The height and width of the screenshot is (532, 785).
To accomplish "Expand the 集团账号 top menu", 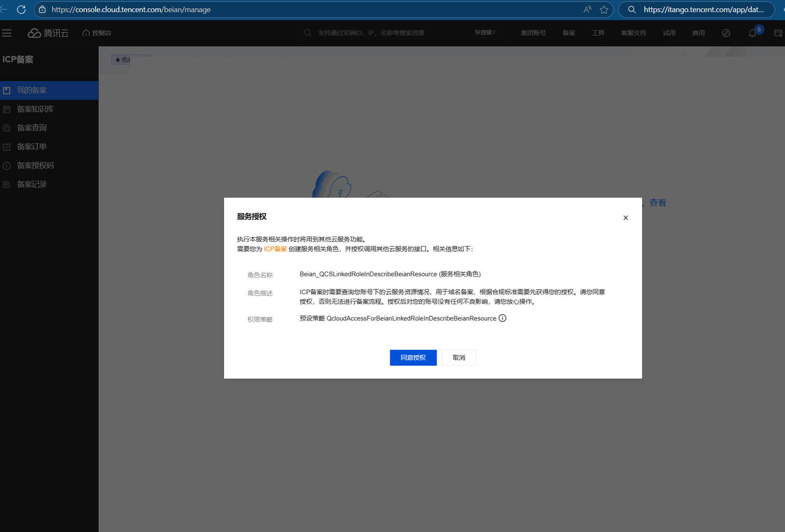I will [x=533, y=33].
